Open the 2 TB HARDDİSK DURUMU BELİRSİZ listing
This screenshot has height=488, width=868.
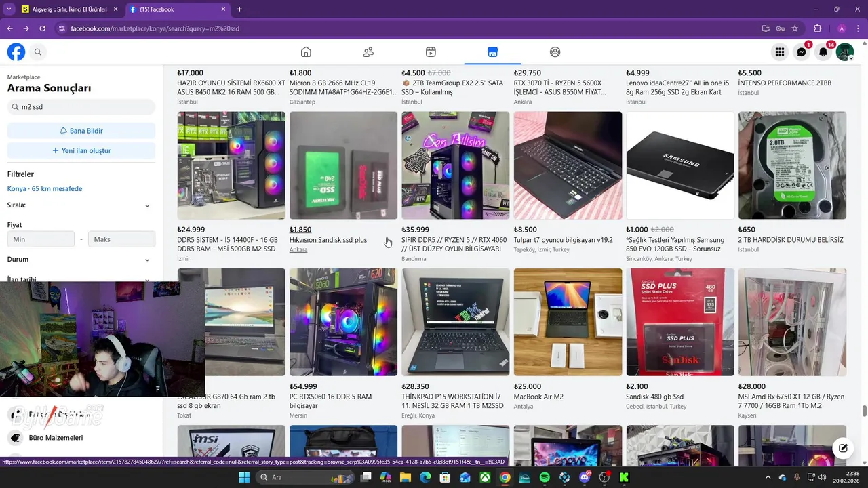(x=791, y=240)
